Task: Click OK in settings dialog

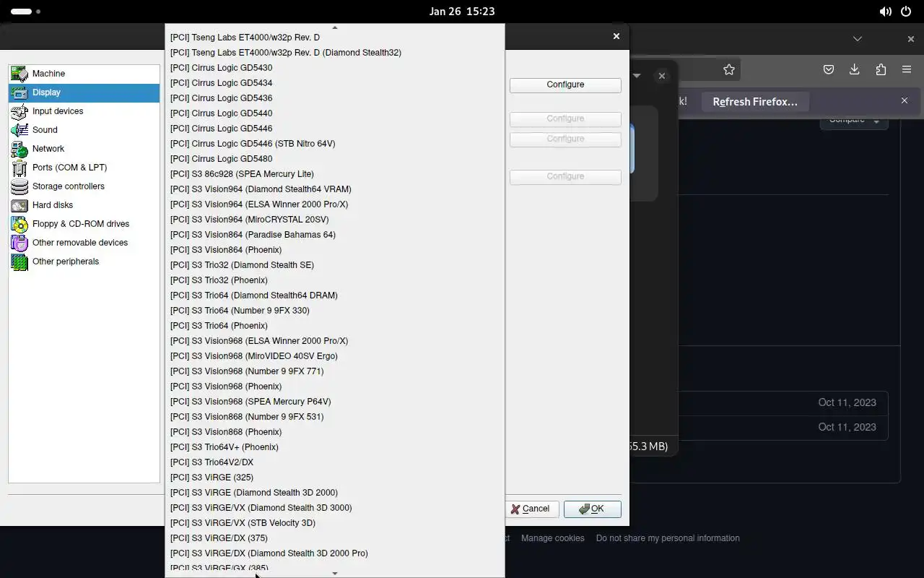Action: [593, 509]
